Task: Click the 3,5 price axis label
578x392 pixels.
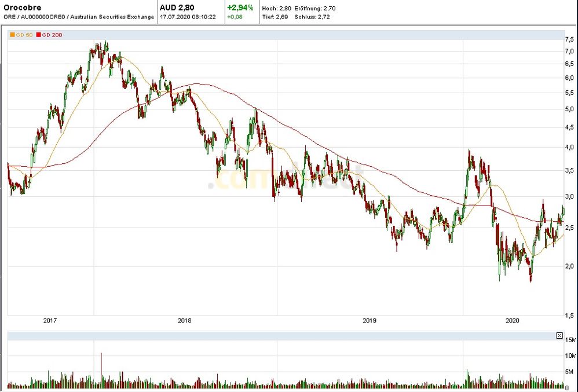Action: [569, 171]
